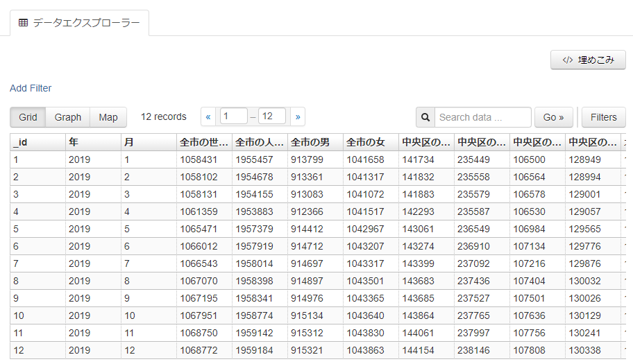Image resolution: width=633 pixels, height=364 pixels.
Task: Select cell 130032 in row 8
Action: [593, 281]
